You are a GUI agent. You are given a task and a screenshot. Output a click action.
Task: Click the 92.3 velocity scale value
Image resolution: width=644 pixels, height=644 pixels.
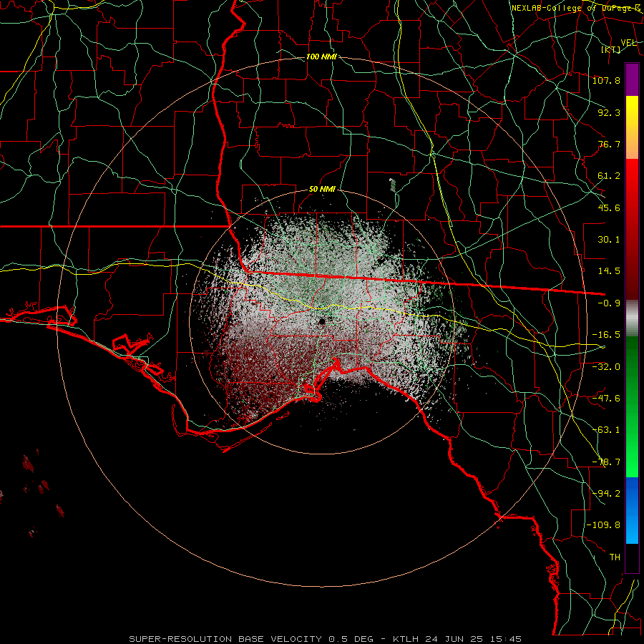tap(609, 112)
